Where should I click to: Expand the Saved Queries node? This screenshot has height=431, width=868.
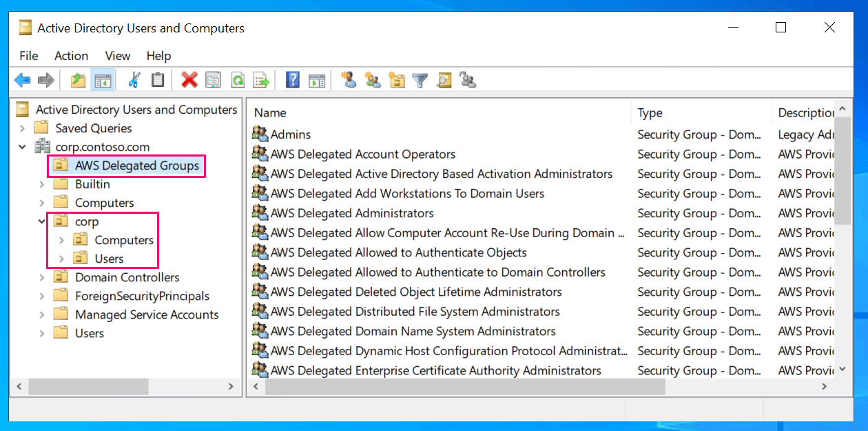pos(23,128)
